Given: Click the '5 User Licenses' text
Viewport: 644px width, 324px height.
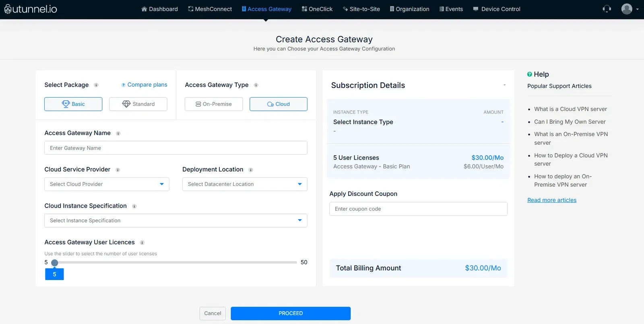Looking at the screenshot, I should [x=356, y=158].
